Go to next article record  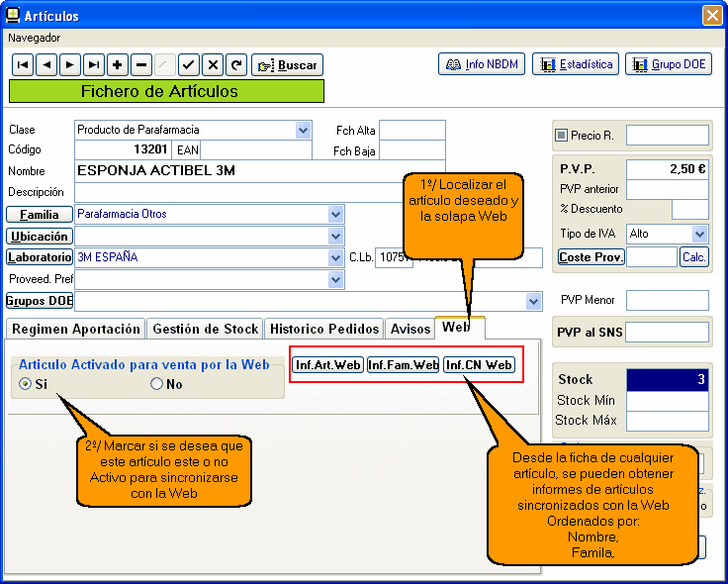coord(69,65)
